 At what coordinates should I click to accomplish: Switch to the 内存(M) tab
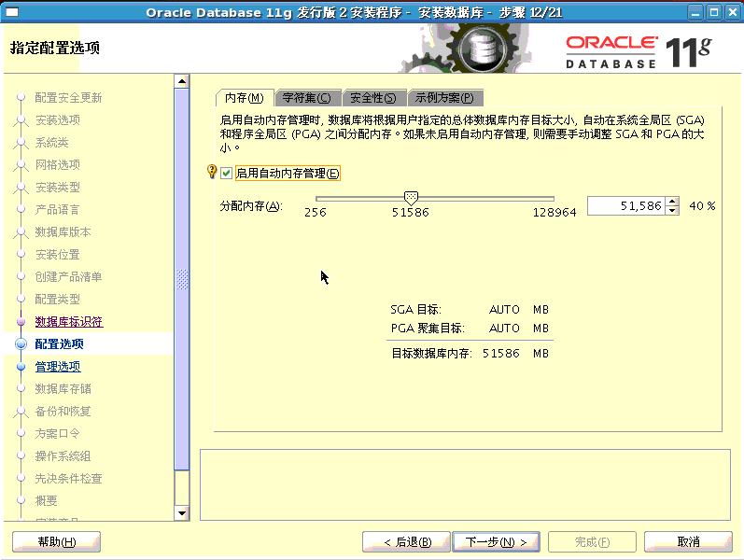click(x=245, y=98)
